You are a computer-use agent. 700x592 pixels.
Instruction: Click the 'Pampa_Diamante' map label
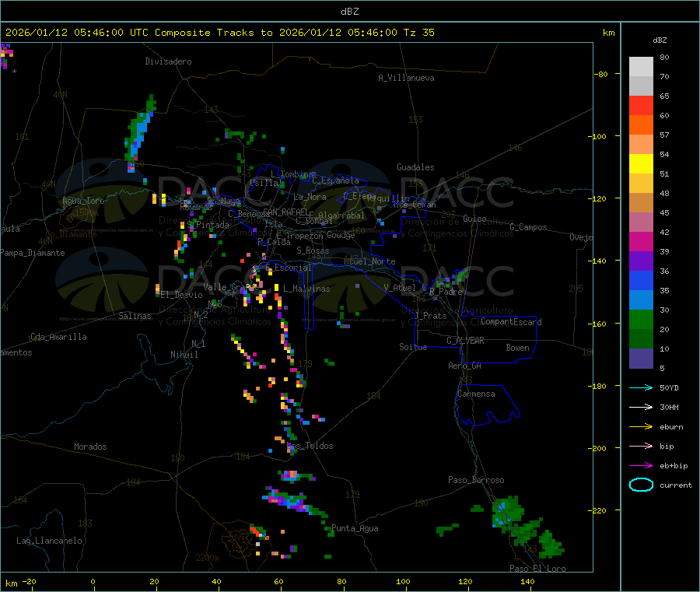pos(33,253)
